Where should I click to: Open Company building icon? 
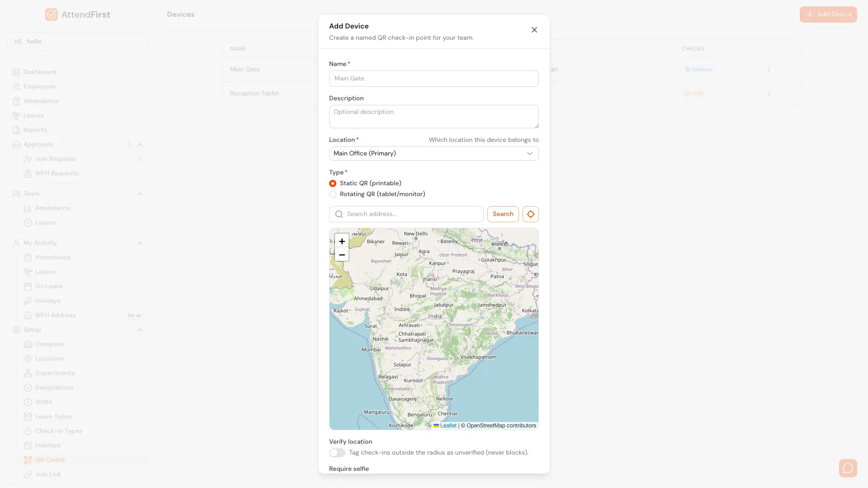tap(28, 344)
